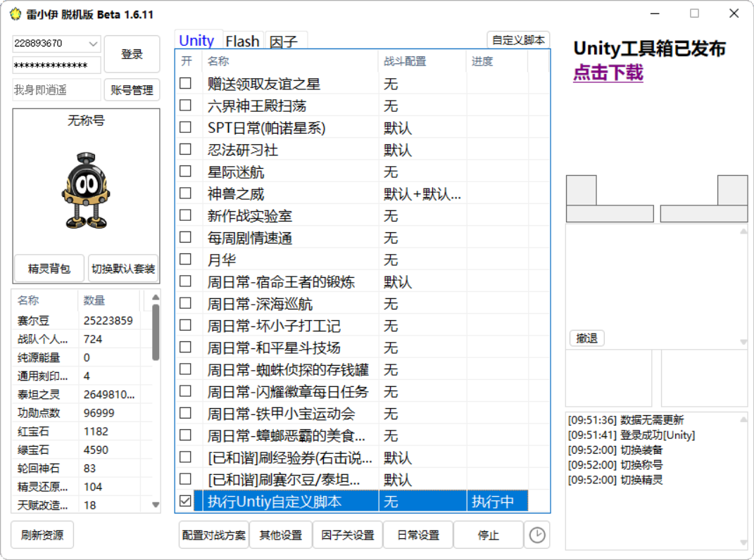Click the log panel scroll down arrow
This screenshot has width=754, height=560.
[742, 542]
